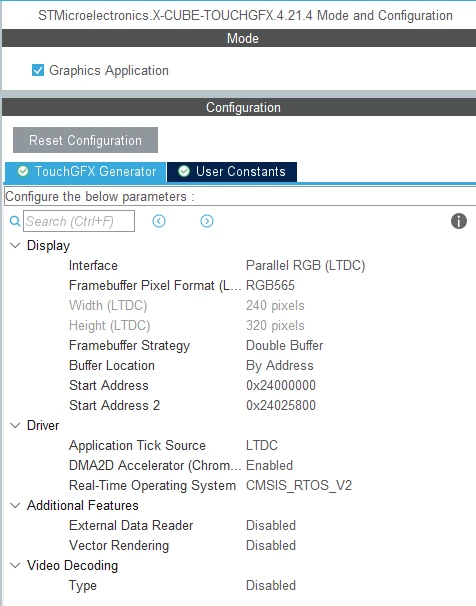Uncheck the Graphics Application checkbox
This screenshot has width=476, height=606.
pos(38,70)
